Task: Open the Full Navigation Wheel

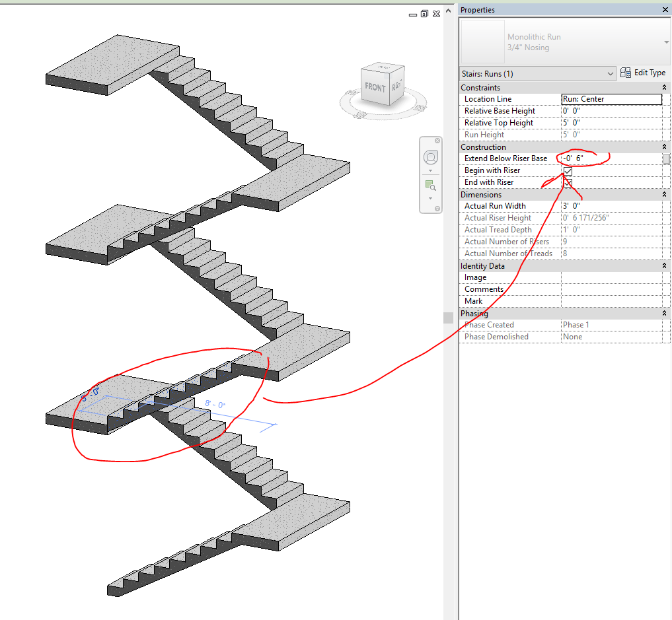Action: coord(431,157)
